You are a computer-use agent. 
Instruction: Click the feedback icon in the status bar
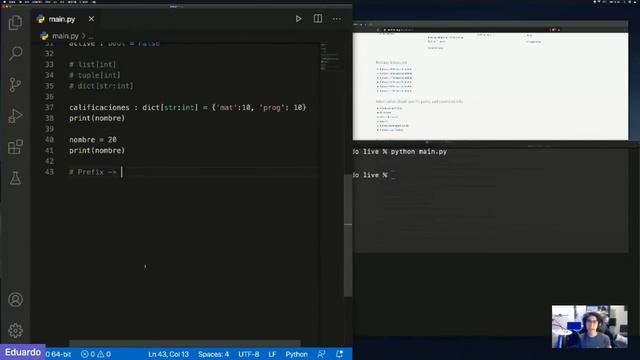(322, 354)
